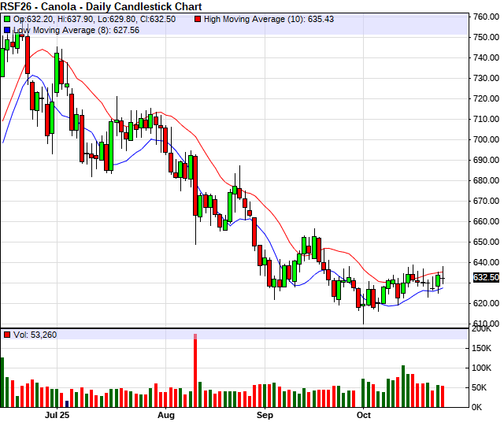The height and width of the screenshot is (422, 504).
Task: Click the green swatch beside the OHLC readout
Action: [7, 18]
